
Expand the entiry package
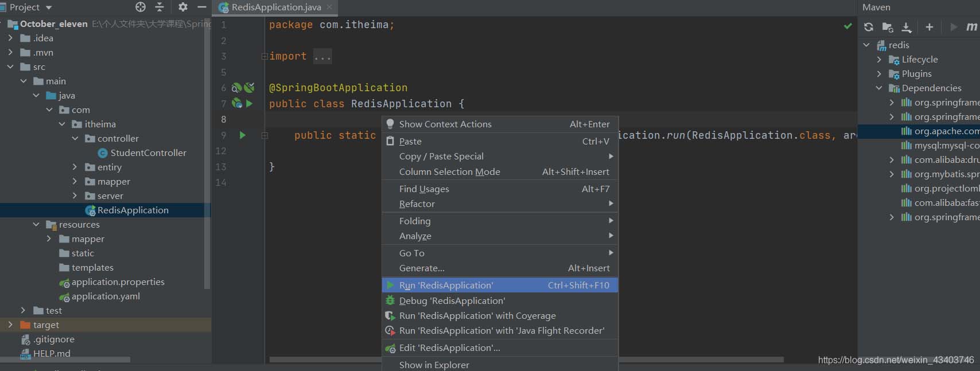[75, 167]
